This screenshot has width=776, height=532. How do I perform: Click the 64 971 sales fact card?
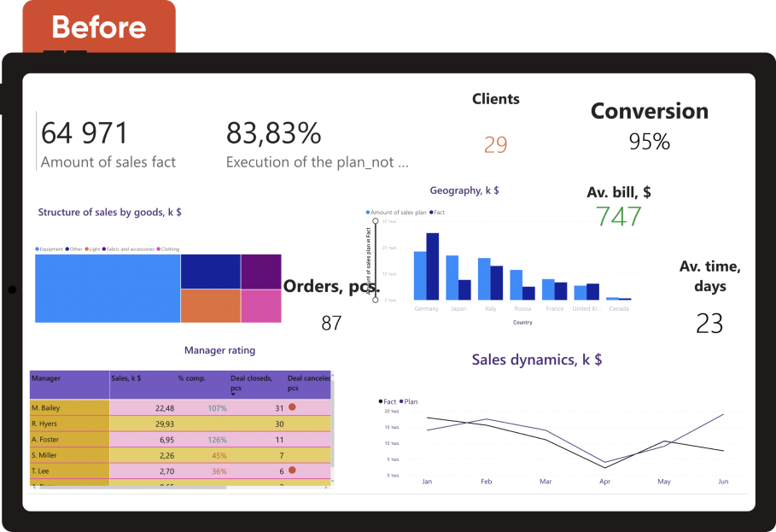[x=108, y=144]
